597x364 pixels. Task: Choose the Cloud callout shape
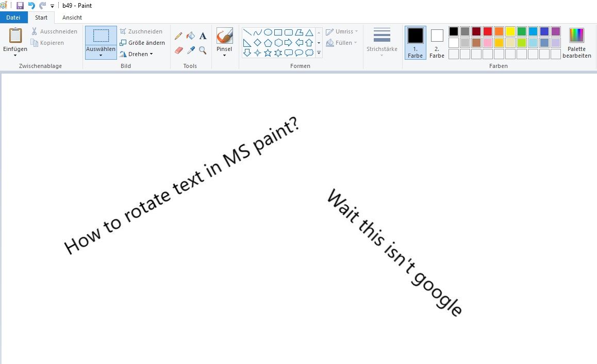tap(309, 53)
